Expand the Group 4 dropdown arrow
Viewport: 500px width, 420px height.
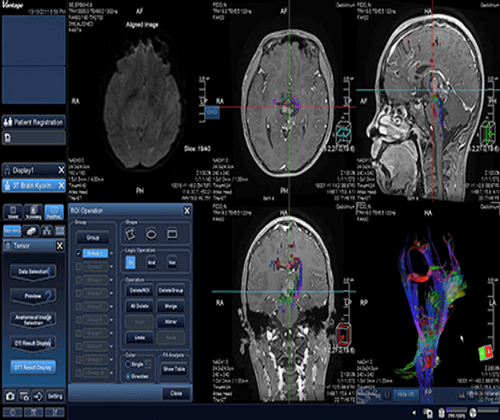tap(111, 294)
